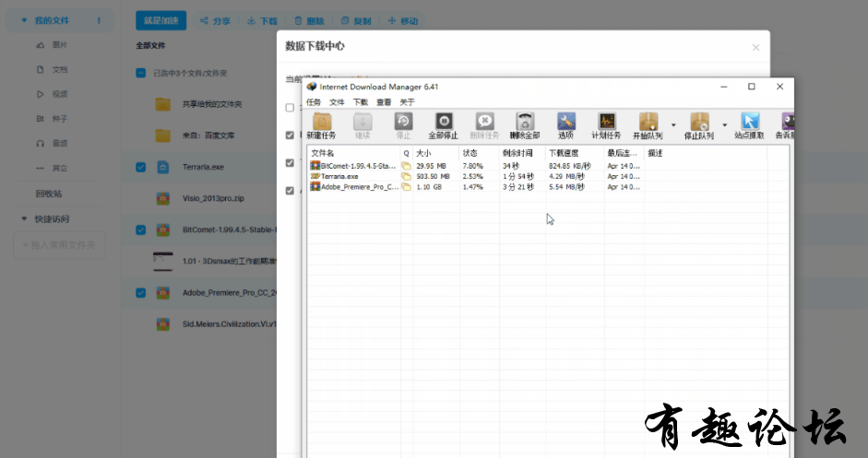Click the 下载 button in cloud toolbar
Screen dimensions: 868x458
(262, 21)
